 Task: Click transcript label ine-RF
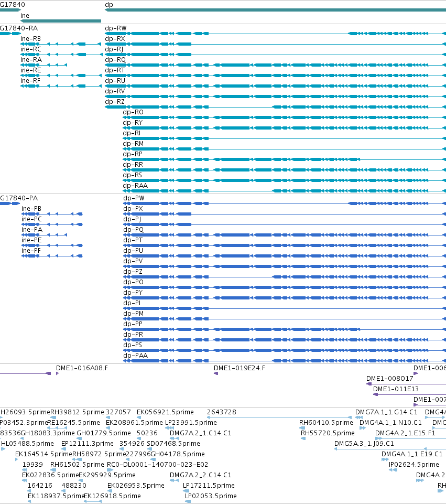pos(30,81)
